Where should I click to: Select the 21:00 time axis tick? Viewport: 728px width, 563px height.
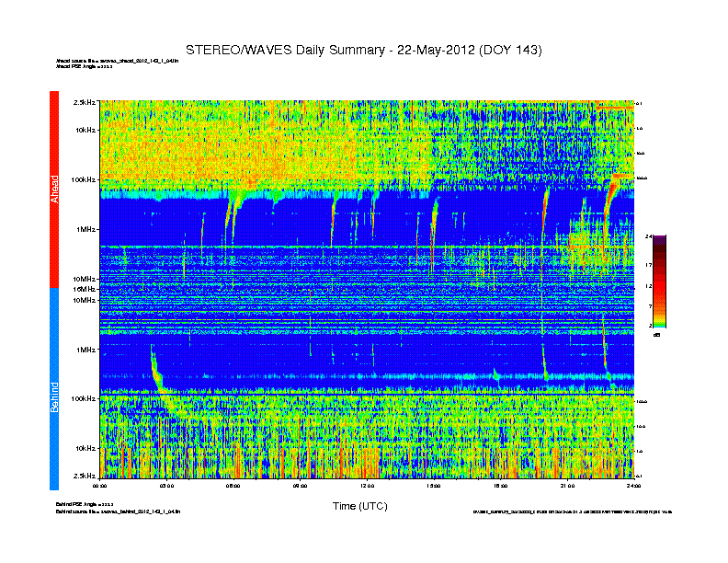(x=567, y=485)
